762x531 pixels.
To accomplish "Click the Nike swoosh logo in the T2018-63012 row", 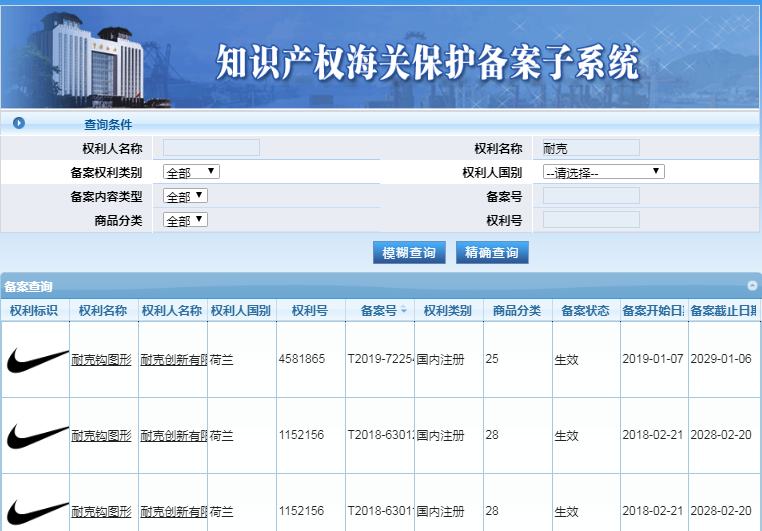I will click(x=35, y=435).
